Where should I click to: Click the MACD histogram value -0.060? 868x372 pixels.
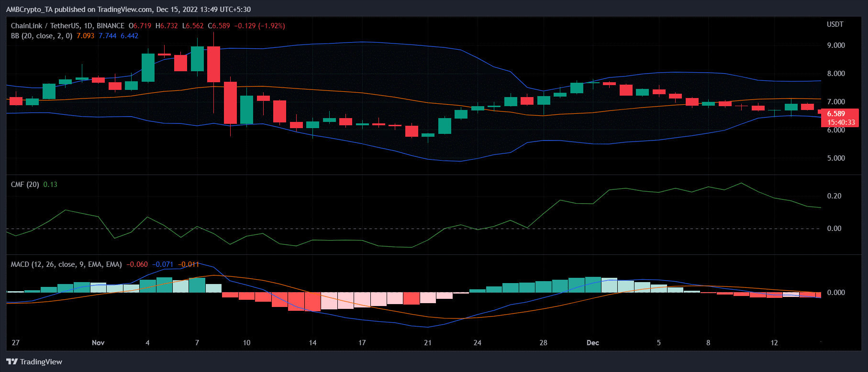(x=137, y=264)
